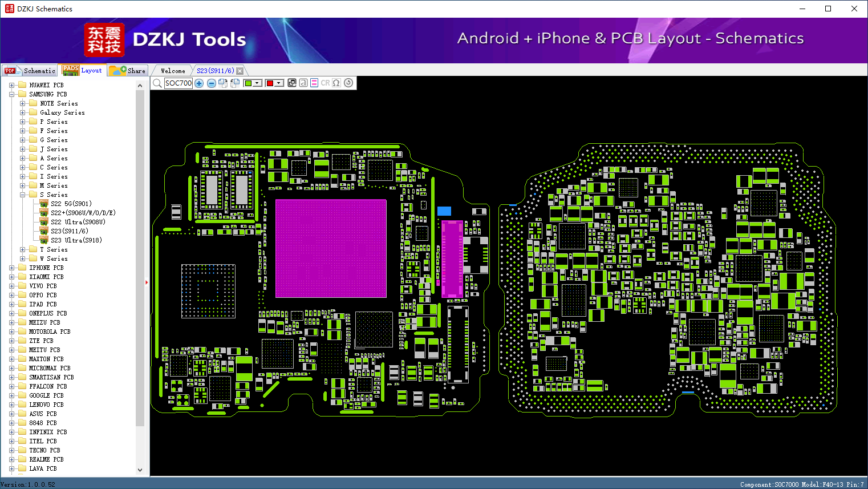The image size is (868, 489).
Task: Click the rotate-right board view icon
Action: tap(223, 83)
